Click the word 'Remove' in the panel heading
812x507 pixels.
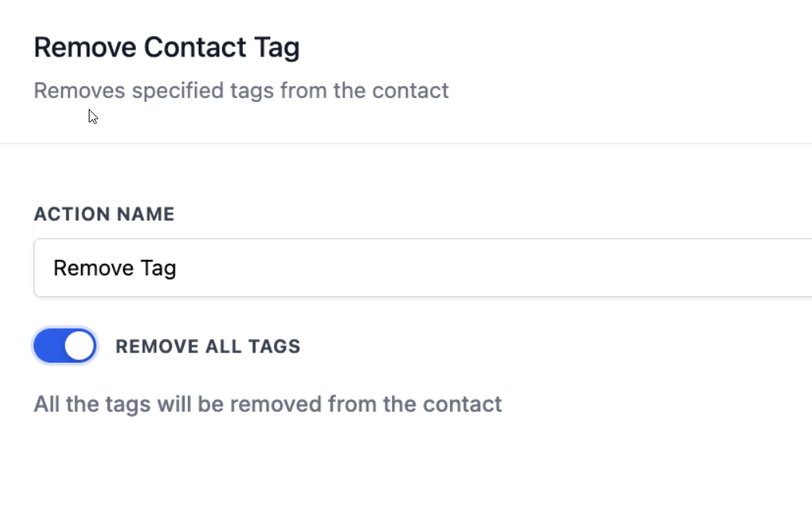click(x=85, y=48)
